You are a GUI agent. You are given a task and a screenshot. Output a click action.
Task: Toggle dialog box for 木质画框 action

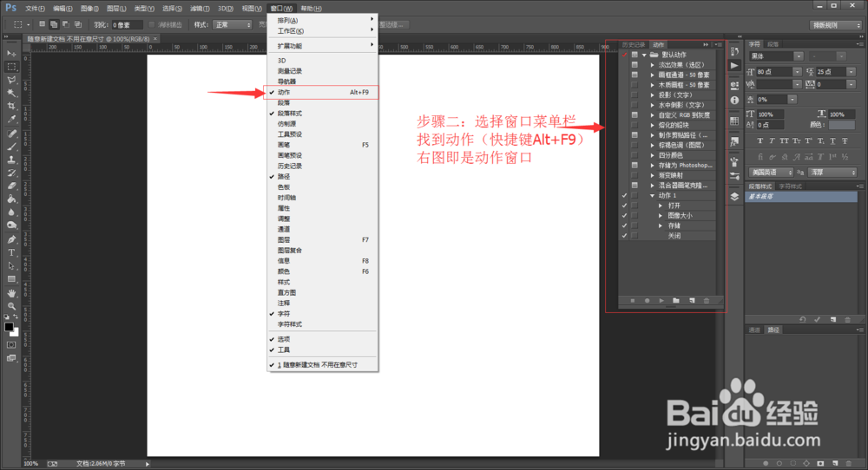coord(635,85)
